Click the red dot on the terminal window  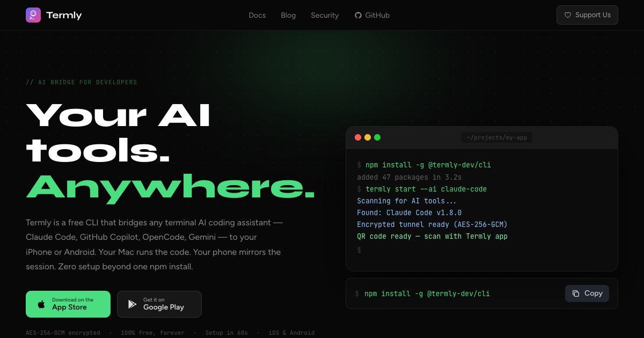click(358, 137)
